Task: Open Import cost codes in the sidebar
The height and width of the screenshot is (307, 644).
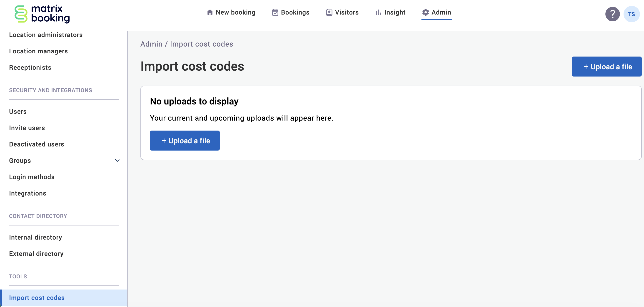Action: (x=37, y=297)
